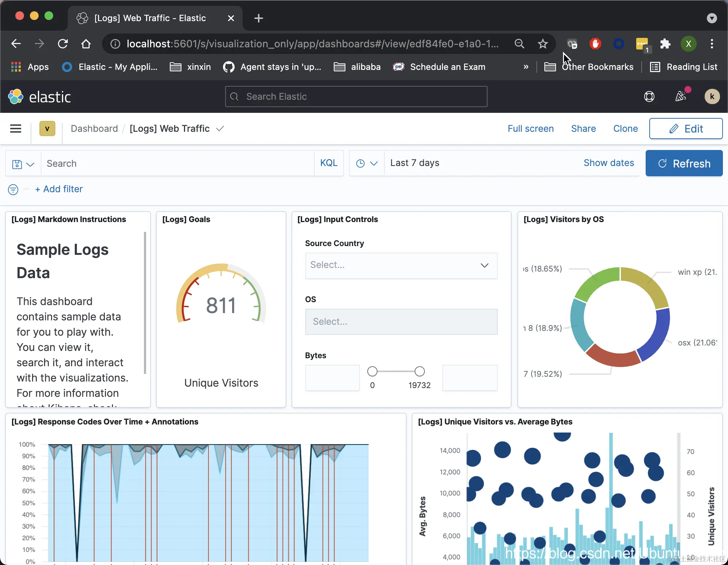Open the hamburger navigation menu
The height and width of the screenshot is (565, 728).
tap(16, 129)
